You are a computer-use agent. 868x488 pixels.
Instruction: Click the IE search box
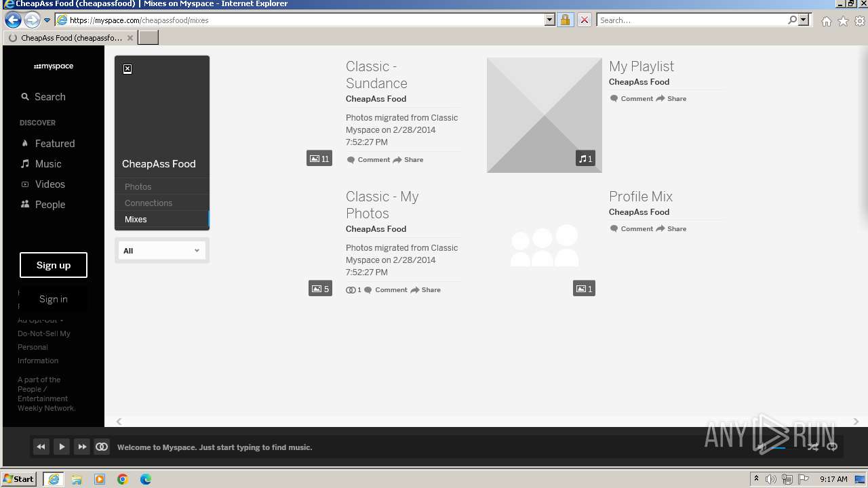tap(692, 20)
